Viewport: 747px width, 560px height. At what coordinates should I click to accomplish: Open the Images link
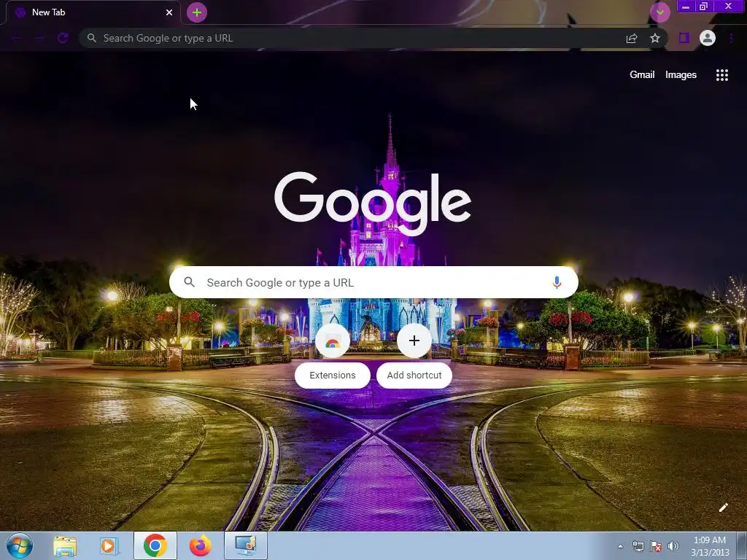click(x=681, y=75)
